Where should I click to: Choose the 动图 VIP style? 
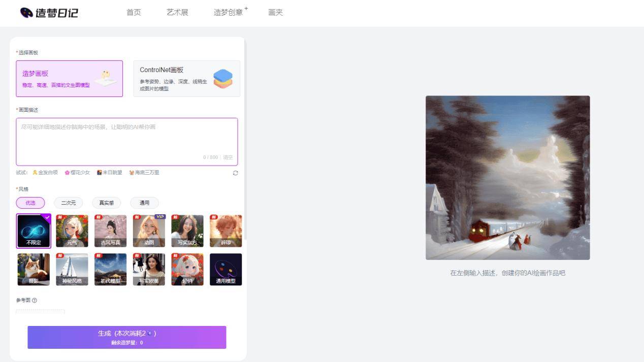[x=149, y=231]
